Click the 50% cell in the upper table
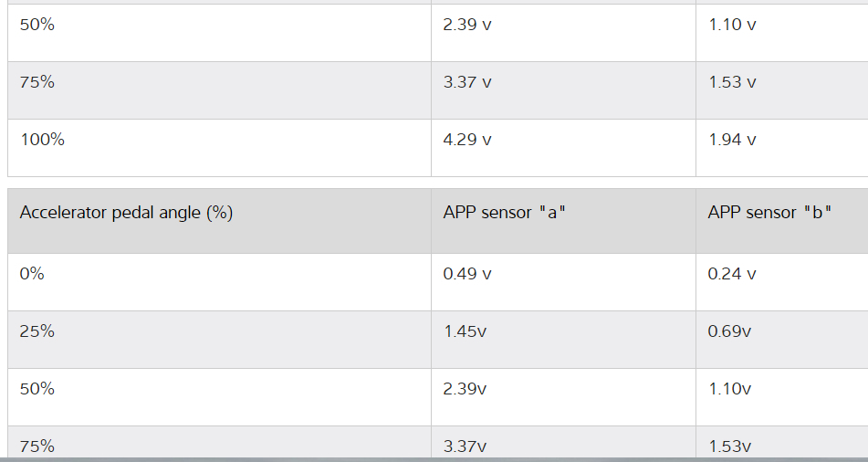 tap(37, 25)
